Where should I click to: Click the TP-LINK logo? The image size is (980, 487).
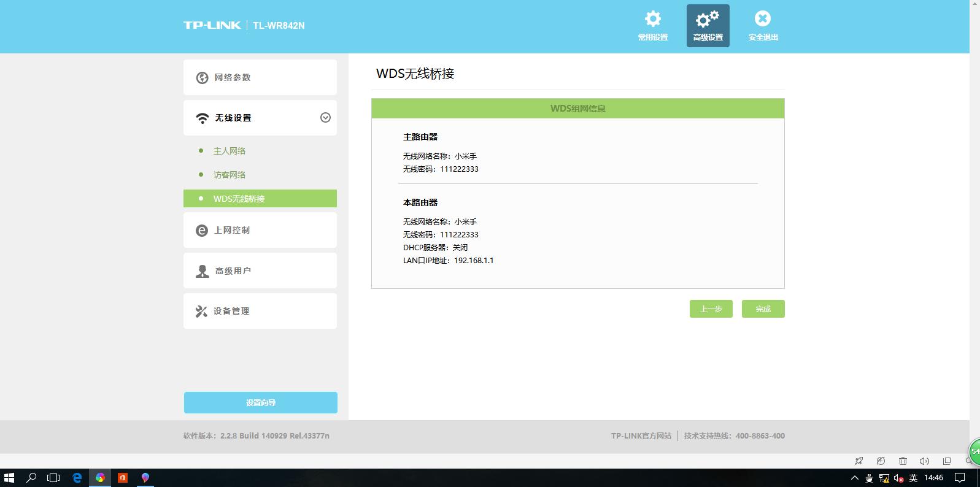pyautogui.click(x=212, y=25)
